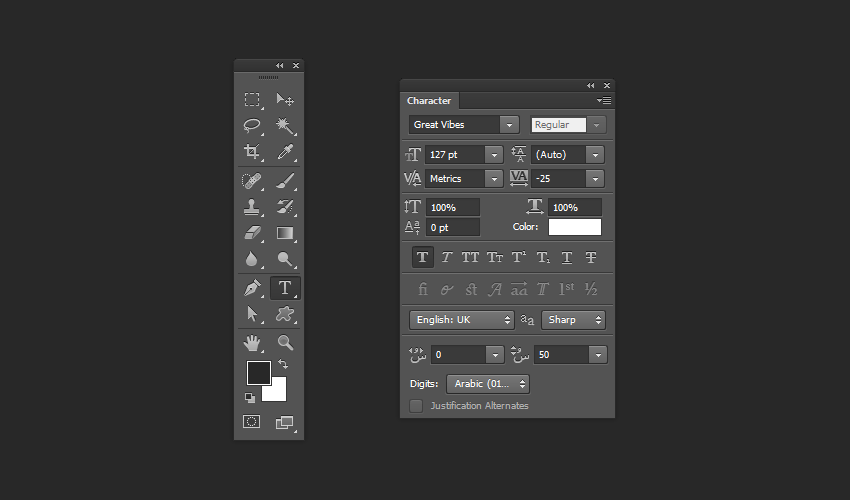Open the diacritic position 0 dropdown

coord(495,355)
